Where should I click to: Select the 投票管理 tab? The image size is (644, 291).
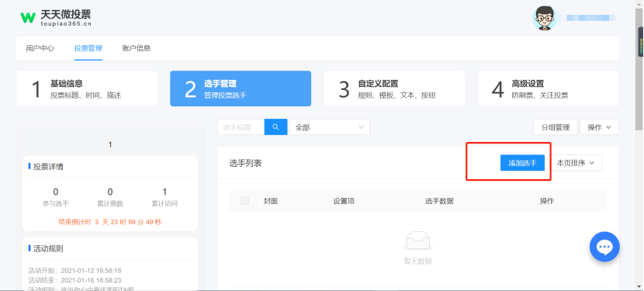[x=88, y=48]
